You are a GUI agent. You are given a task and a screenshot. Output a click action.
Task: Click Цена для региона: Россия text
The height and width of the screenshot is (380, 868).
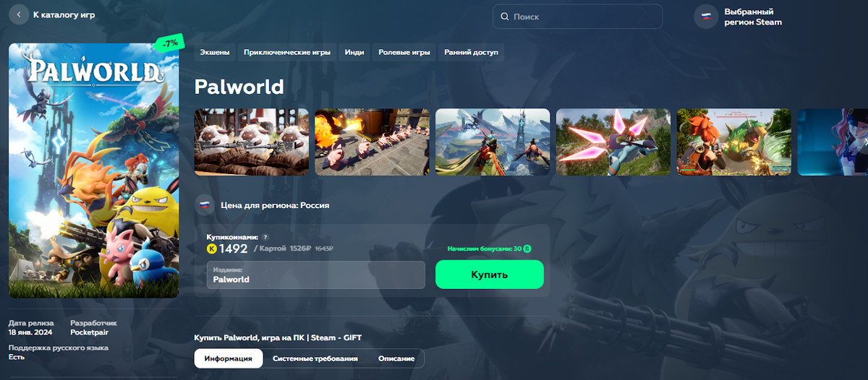pos(275,205)
